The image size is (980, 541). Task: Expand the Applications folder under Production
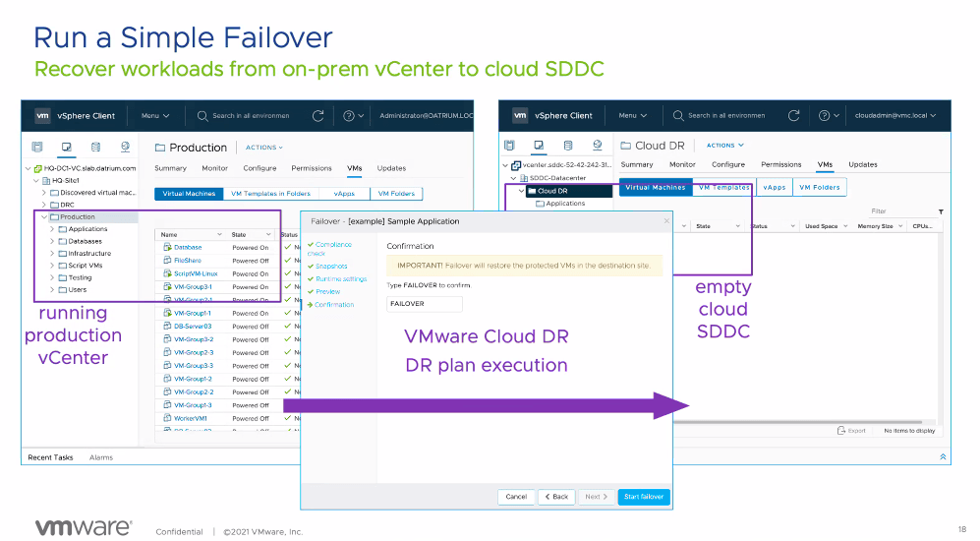pos(55,229)
